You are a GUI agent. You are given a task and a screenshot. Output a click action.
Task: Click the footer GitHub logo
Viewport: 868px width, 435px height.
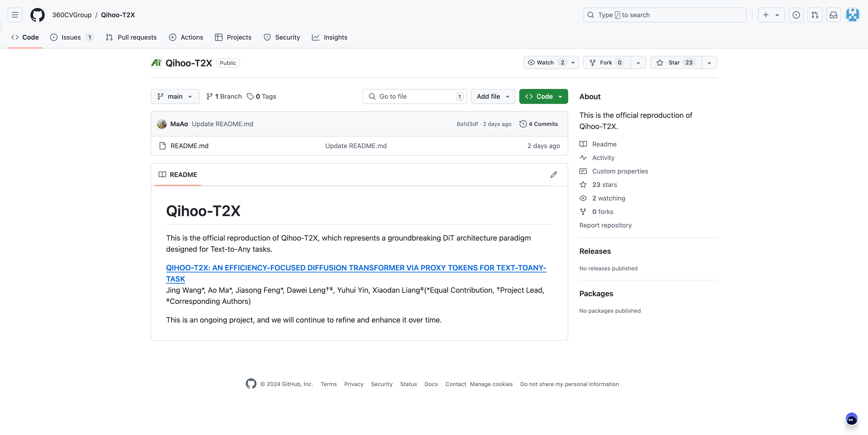pyautogui.click(x=251, y=384)
